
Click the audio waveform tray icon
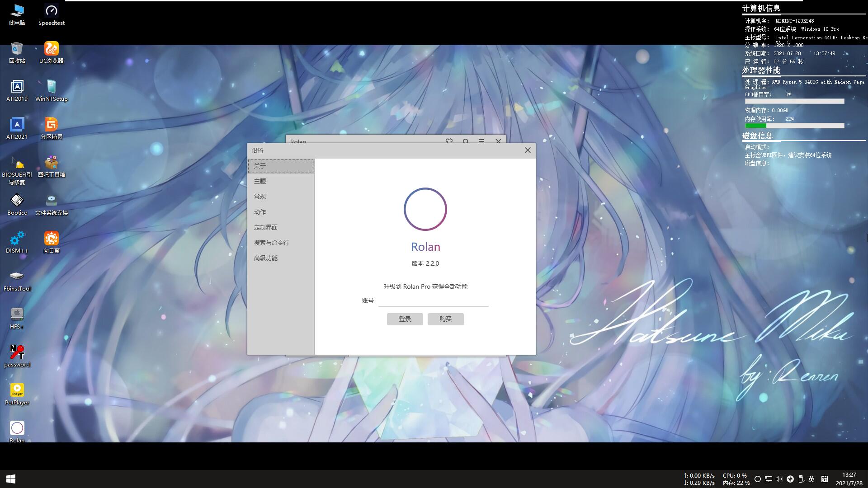pyautogui.click(x=790, y=479)
